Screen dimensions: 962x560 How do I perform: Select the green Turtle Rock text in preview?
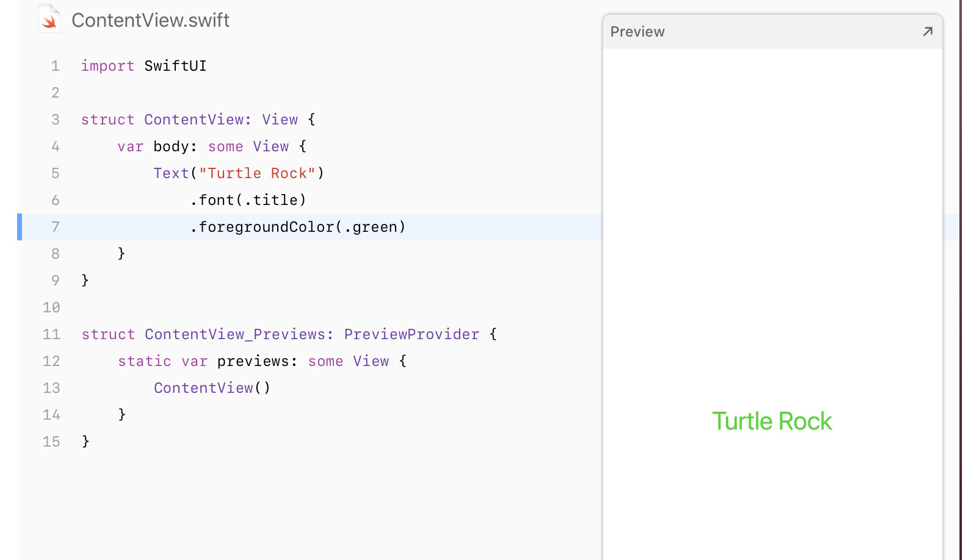[x=772, y=422]
